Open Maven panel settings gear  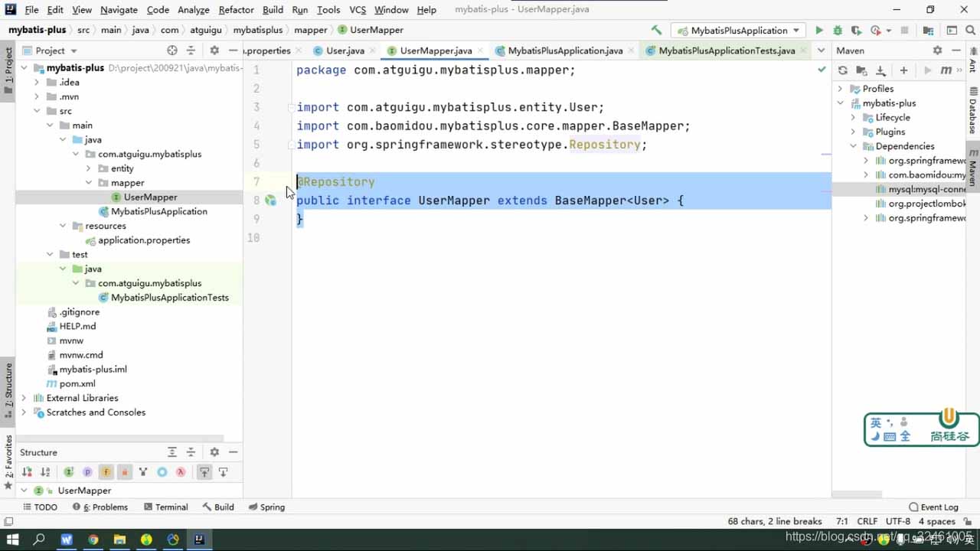click(x=937, y=51)
